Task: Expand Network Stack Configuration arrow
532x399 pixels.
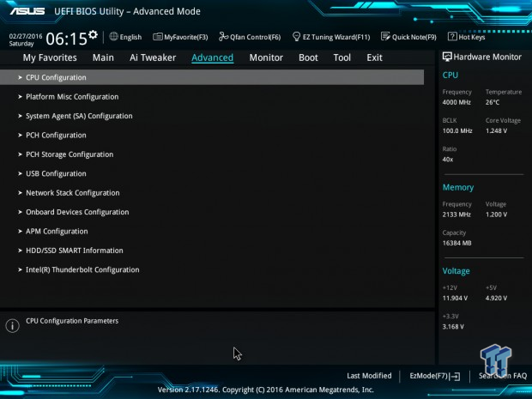Action: coord(20,193)
